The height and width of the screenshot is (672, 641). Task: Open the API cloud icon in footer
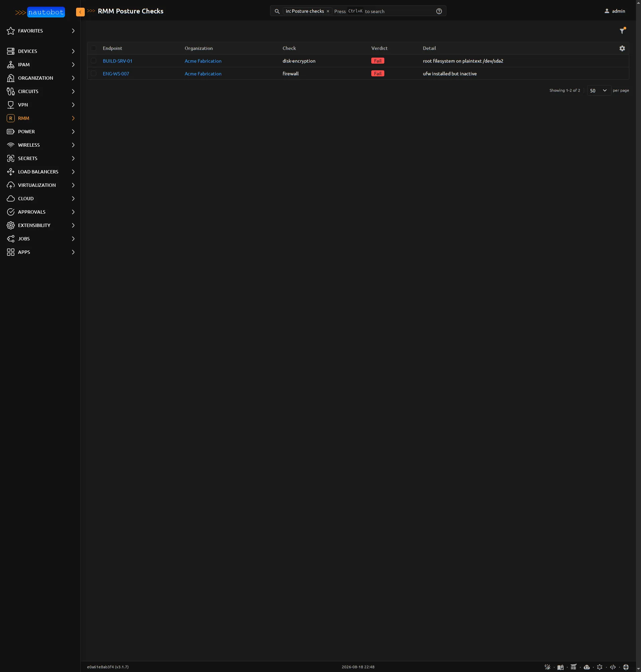(587, 667)
